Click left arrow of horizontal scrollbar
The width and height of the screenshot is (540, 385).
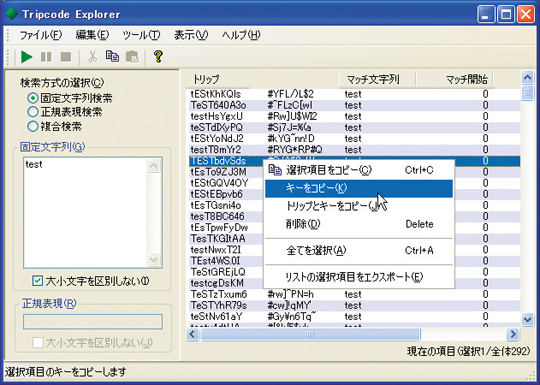tap(193, 334)
